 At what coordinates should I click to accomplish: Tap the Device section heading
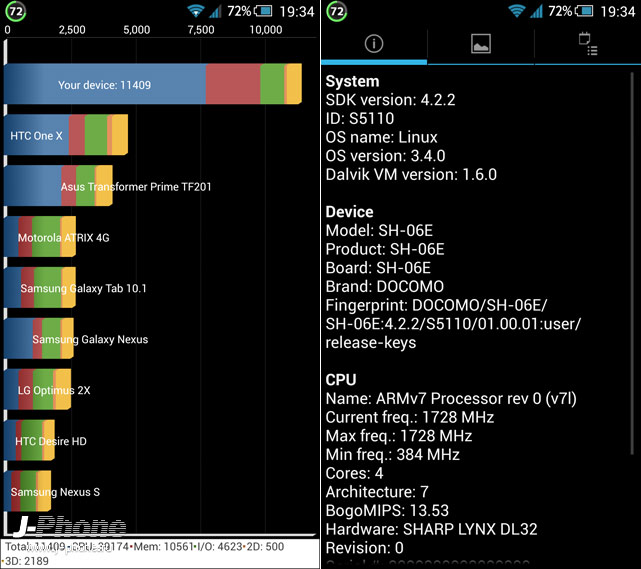tap(350, 212)
